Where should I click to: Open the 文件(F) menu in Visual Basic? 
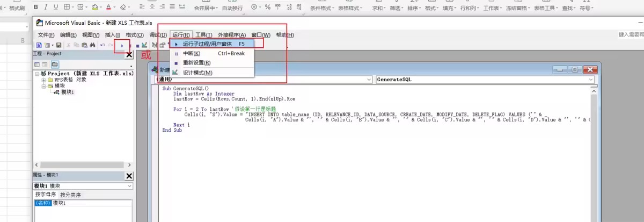tap(47, 35)
